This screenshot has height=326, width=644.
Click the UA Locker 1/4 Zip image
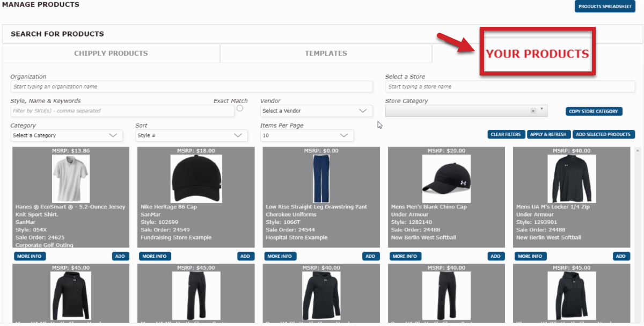tap(572, 179)
